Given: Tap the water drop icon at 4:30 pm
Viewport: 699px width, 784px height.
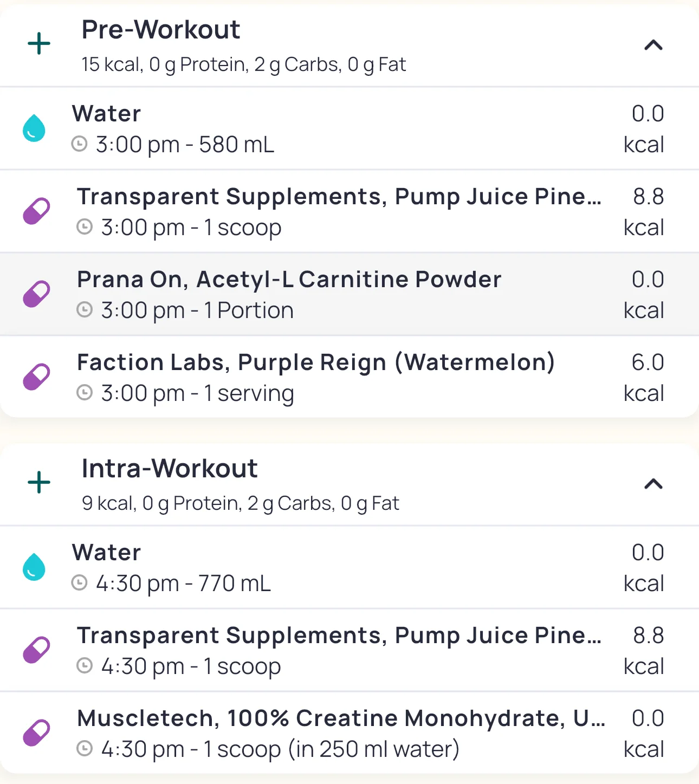Looking at the screenshot, I should click(34, 567).
